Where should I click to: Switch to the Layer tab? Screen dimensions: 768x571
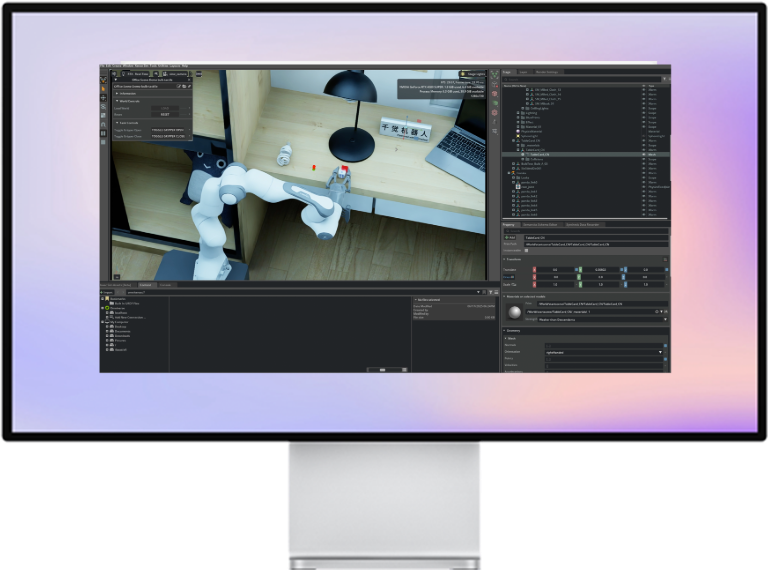click(523, 72)
